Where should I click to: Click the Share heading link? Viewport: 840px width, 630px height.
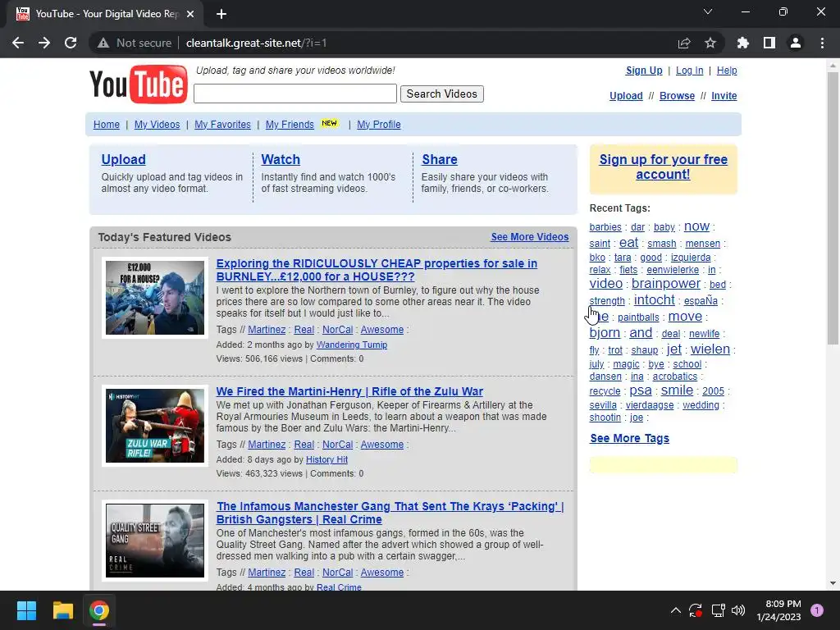click(x=440, y=160)
